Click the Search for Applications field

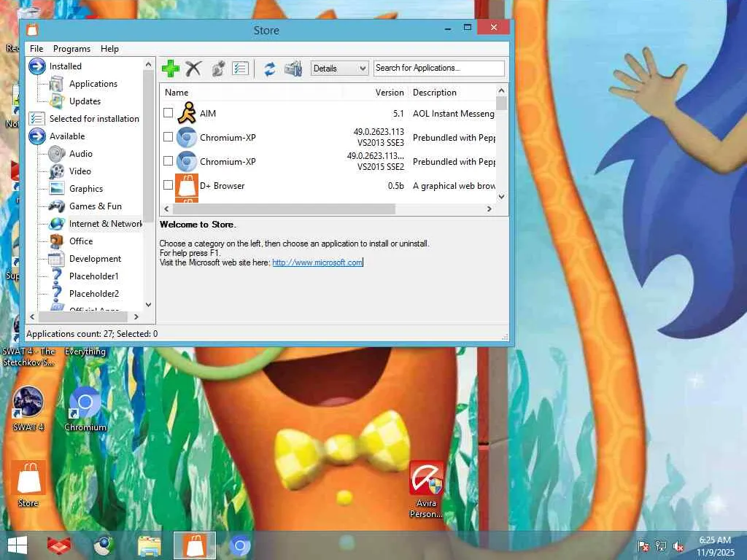click(438, 68)
